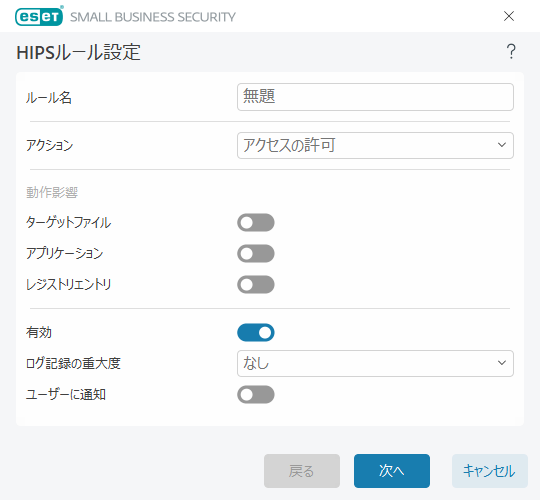Viewport: 540px width, 500px height.
Task: Enable the ターゲットファイル toggle
Action: click(256, 222)
